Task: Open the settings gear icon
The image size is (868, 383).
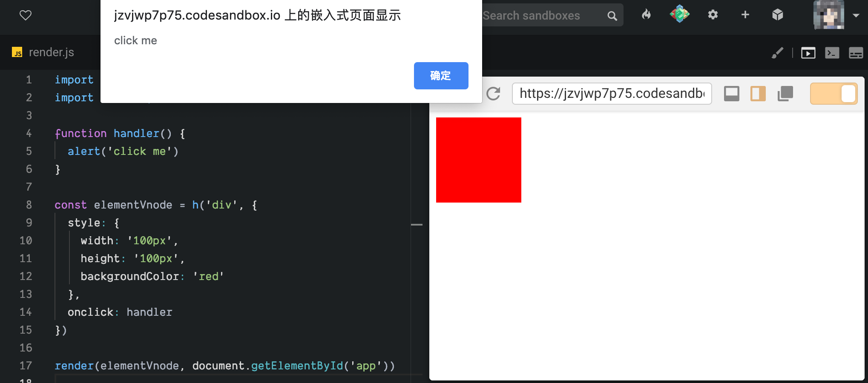Action: [x=713, y=15]
